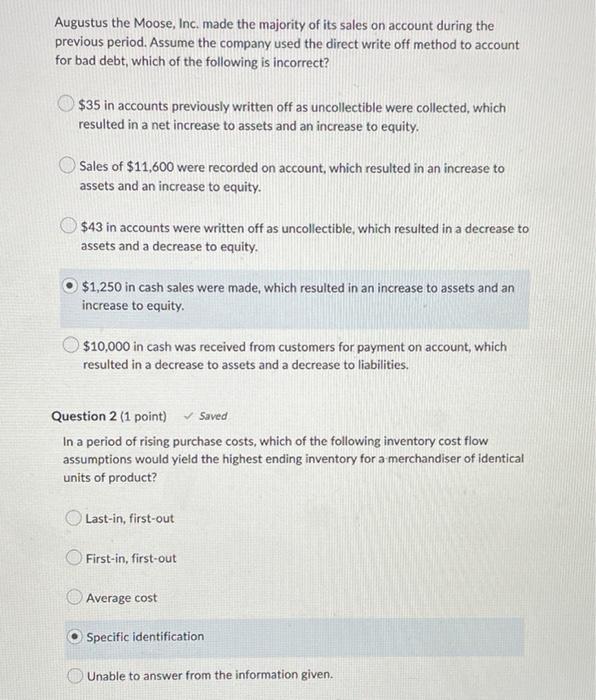Click the Saved status label
This screenshot has width=596, height=700.
[x=213, y=416]
